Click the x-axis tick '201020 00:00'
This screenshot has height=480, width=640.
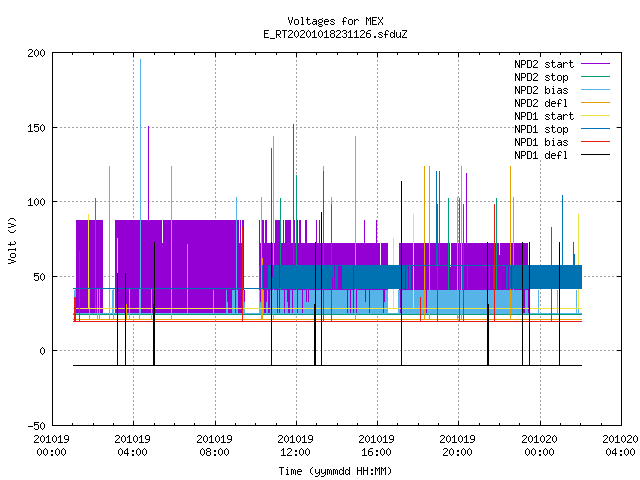click(540, 446)
